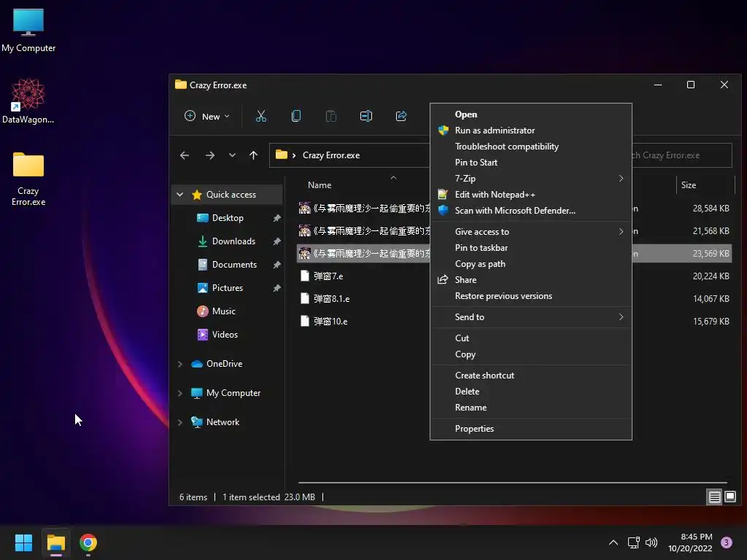This screenshot has width=747, height=560.
Task: Choose Create shortcut
Action: 531,376
